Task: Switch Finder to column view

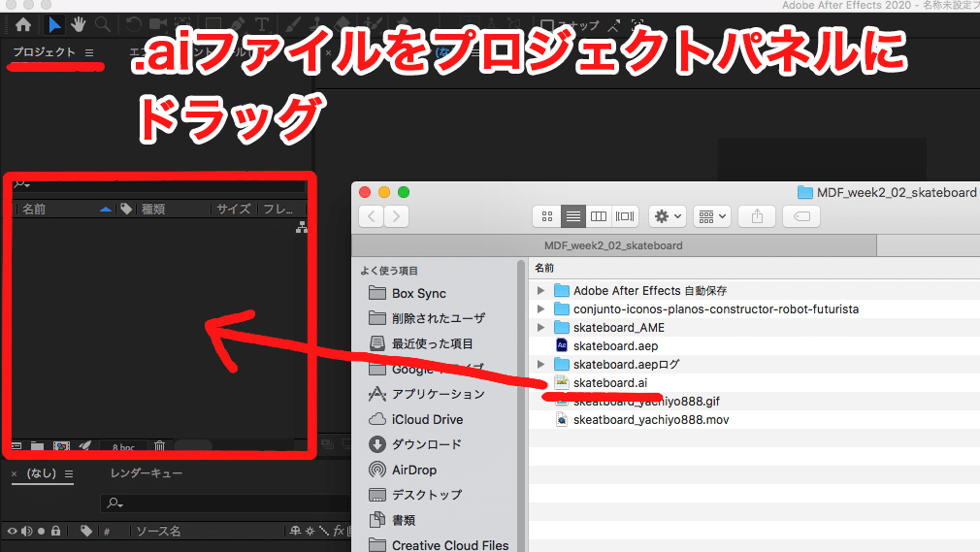Action: click(598, 216)
